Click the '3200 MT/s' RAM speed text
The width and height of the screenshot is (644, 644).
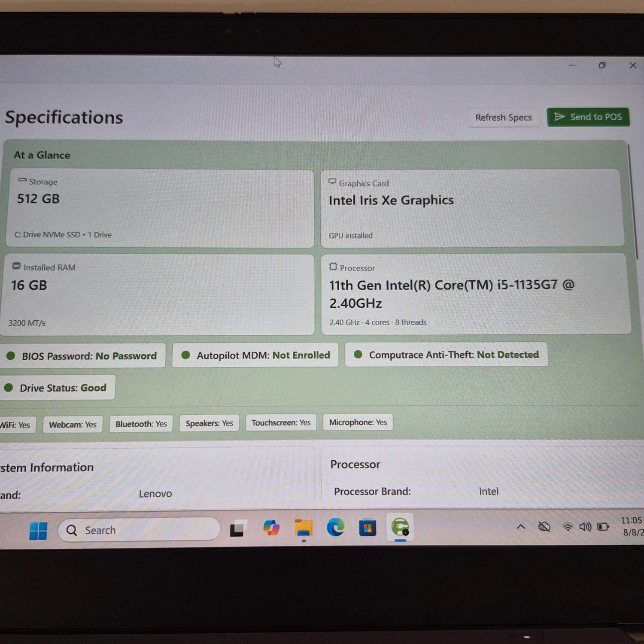pyautogui.click(x=27, y=323)
